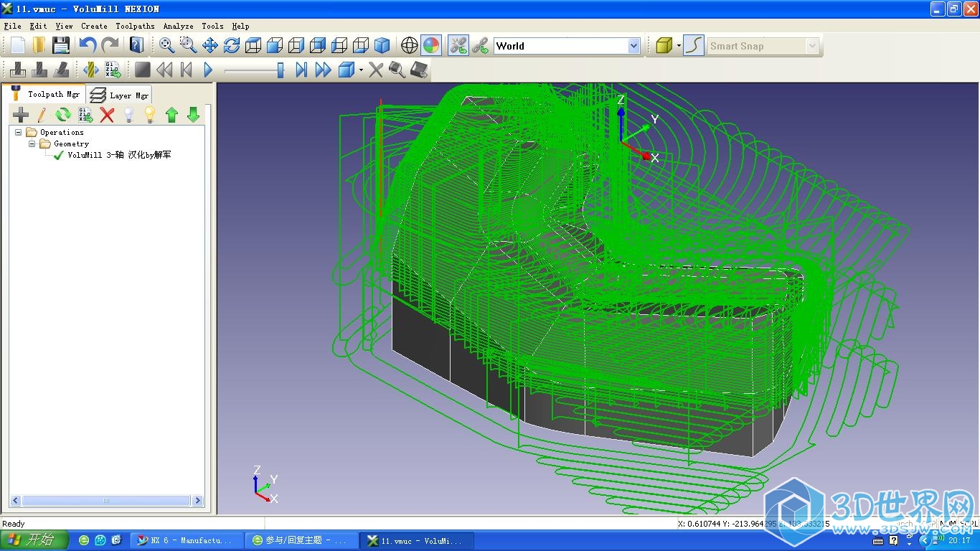Click the blue stock cube simulation icon
Screen dimensions: 980x551
[x=346, y=70]
